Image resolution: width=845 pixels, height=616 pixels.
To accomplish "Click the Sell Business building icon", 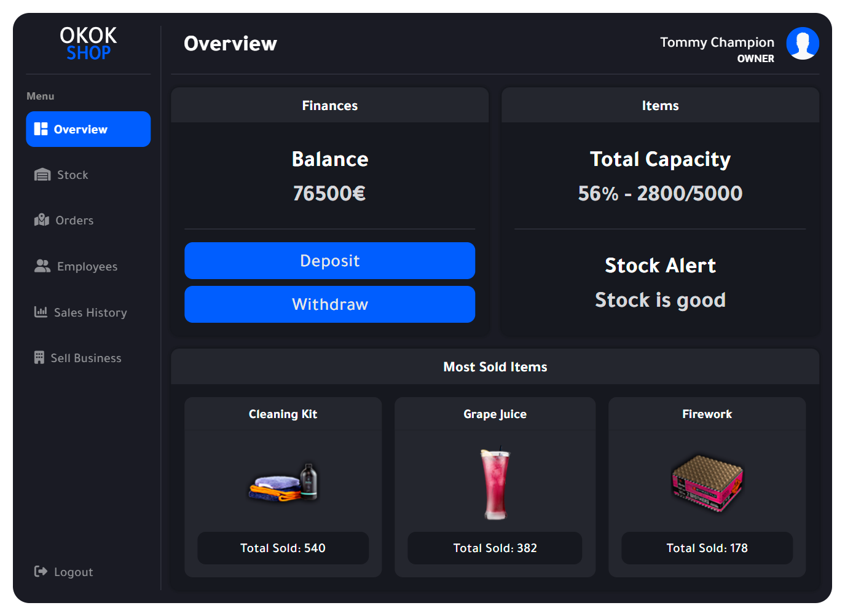I will point(39,358).
